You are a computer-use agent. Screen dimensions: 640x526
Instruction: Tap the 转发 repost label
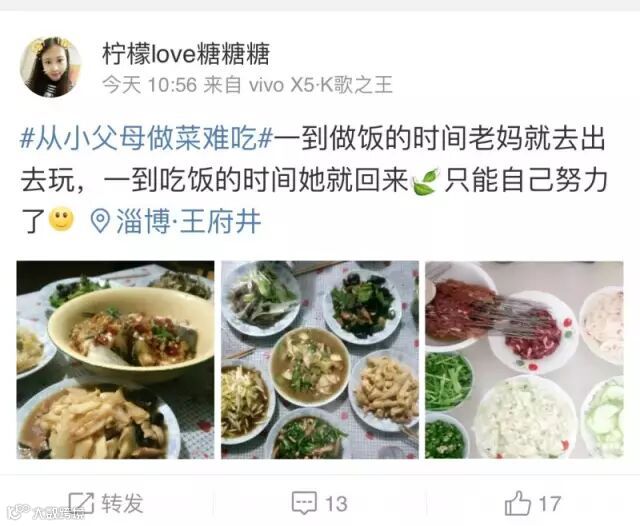click(x=122, y=503)
